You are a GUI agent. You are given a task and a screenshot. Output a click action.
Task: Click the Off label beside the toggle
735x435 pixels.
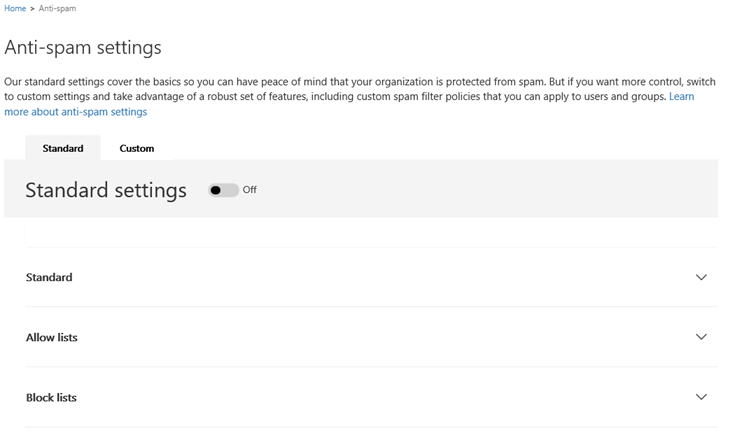coord(250,190)
